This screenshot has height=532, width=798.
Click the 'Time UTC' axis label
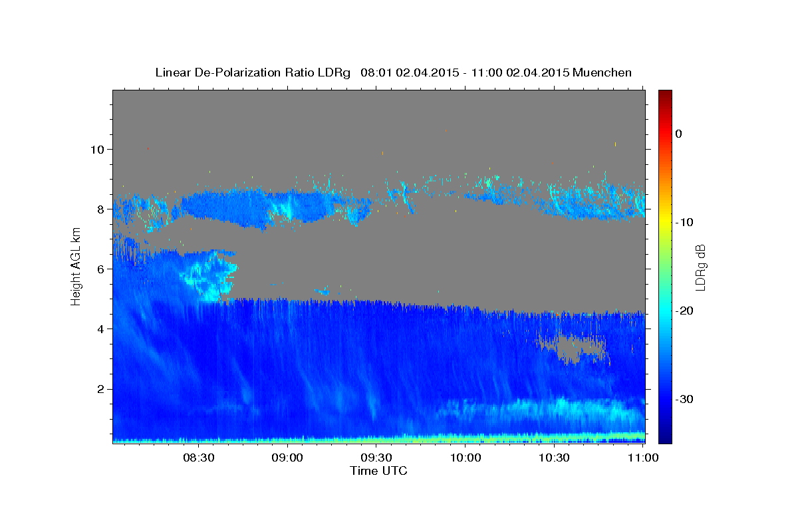(x=378, y=471)
